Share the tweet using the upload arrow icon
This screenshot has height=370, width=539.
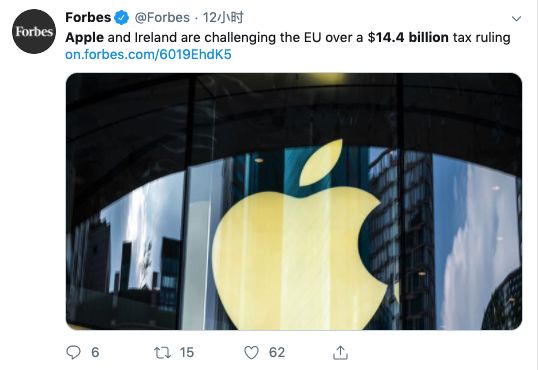click(340, 352)
